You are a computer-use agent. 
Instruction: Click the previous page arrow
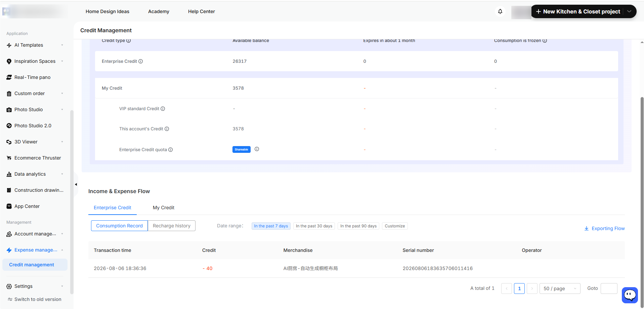click(x=507, y=289)
